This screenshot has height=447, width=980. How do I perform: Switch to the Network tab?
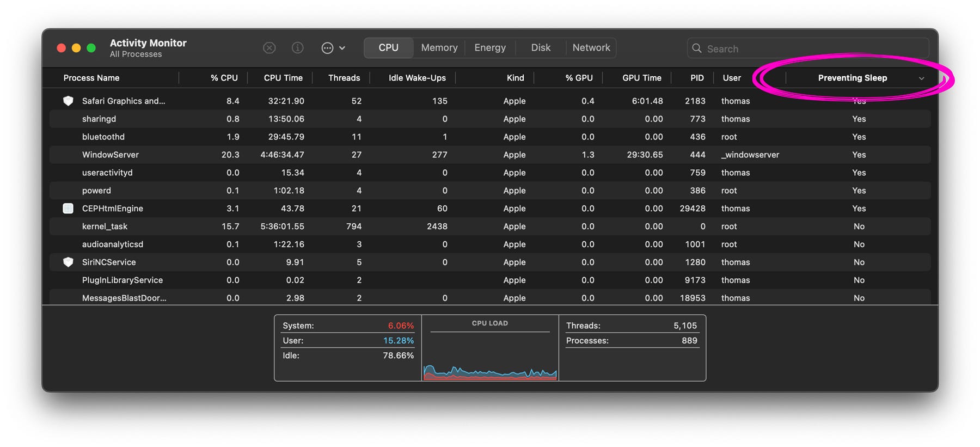point(591,48)
